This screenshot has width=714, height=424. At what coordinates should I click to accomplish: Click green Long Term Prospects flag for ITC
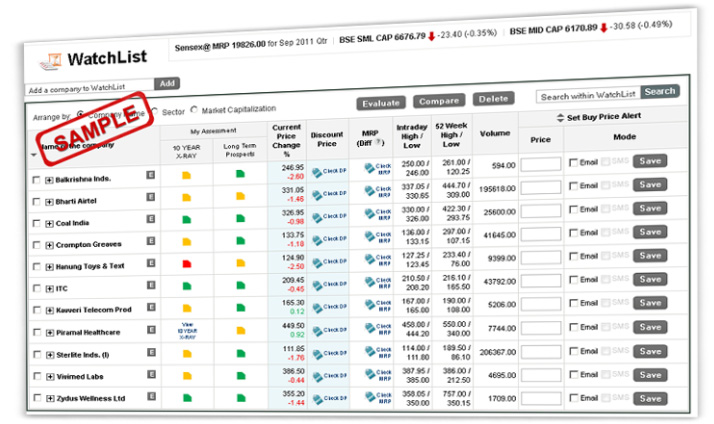241,286
